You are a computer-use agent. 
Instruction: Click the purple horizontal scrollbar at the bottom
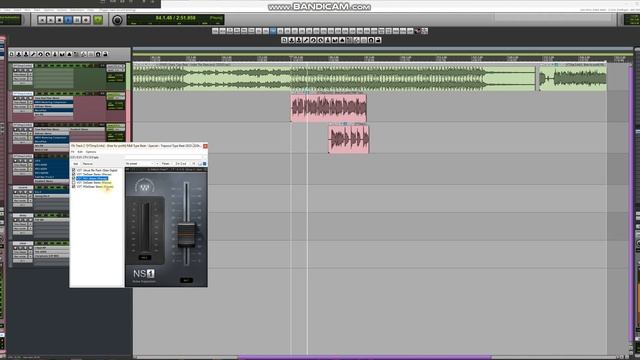click(364, 357)
